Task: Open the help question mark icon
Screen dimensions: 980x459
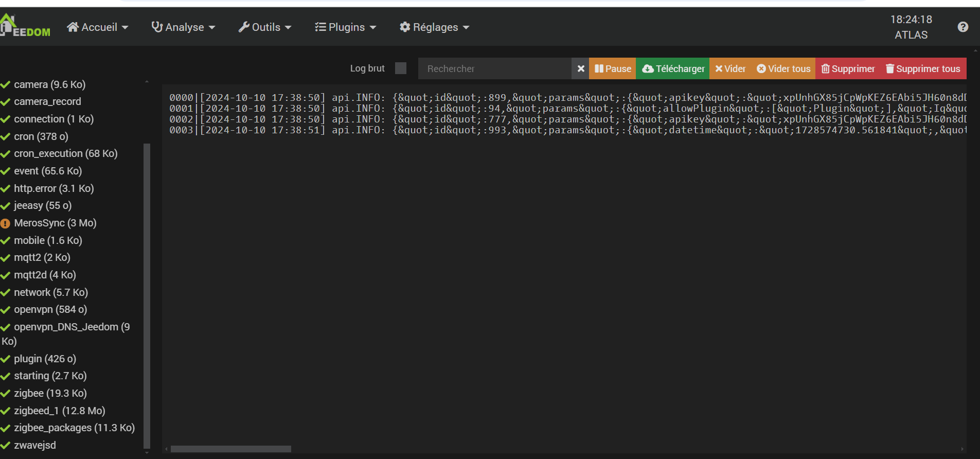Action: (x=963, y=27)
